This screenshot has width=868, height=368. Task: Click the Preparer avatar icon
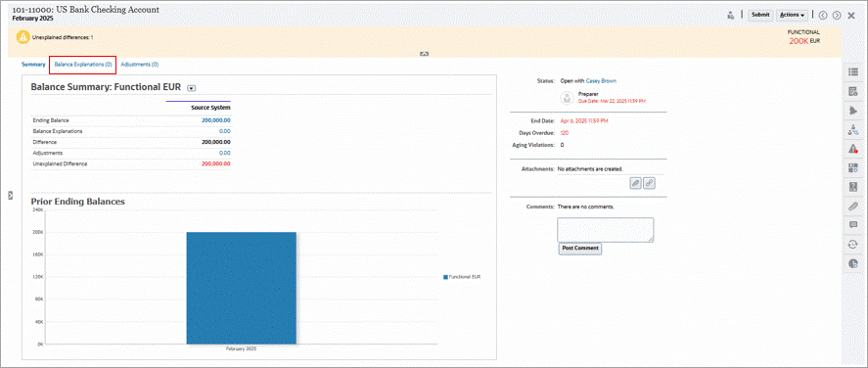click(x=567, y=98)
